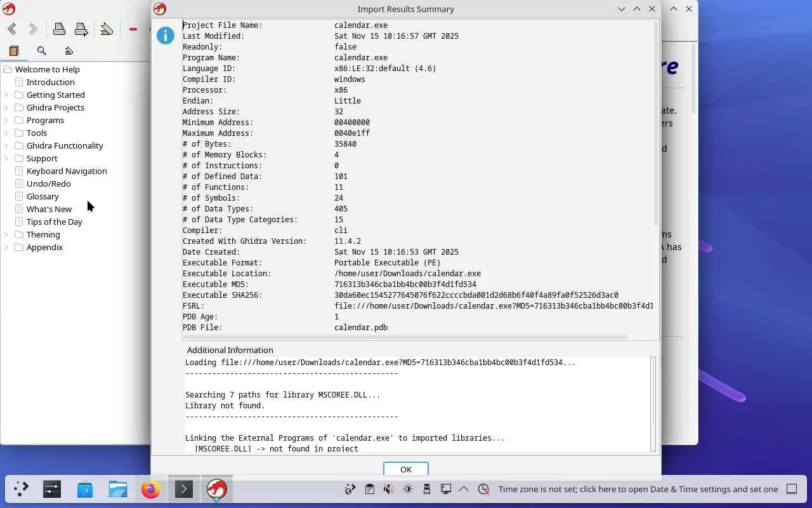This screenshot has height=508, width=812.
Task: Click 'Searching 7 paths for library MSCOREE.DLL...' line
Action: pyautogui.click(x=283, y=395)
